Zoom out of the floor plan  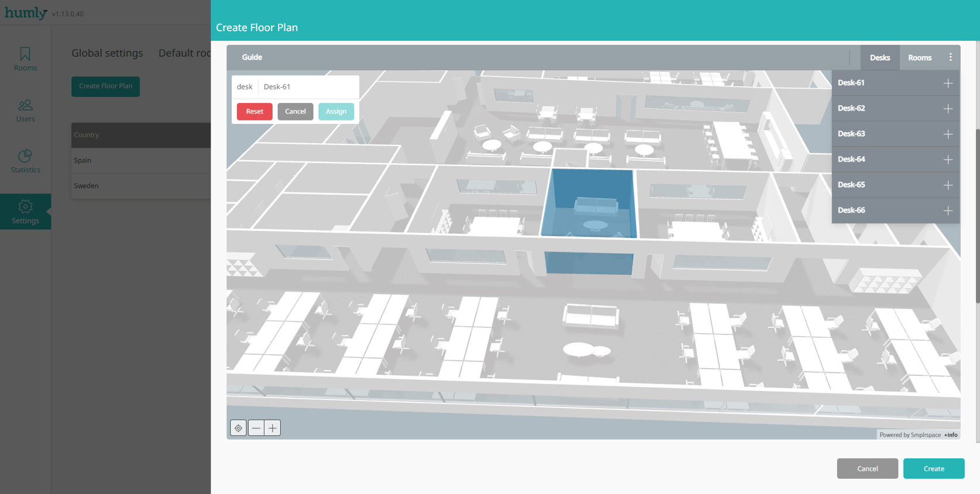[256, 428]
